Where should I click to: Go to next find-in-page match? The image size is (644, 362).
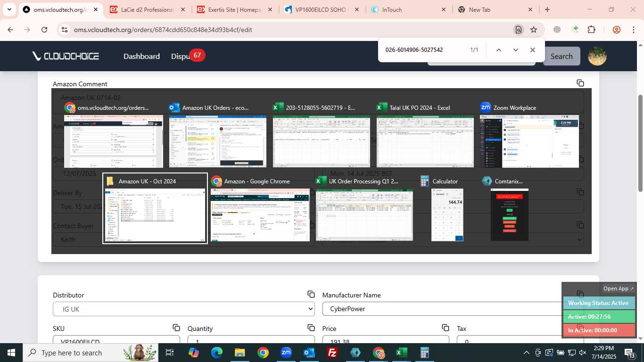coord(515,50)
